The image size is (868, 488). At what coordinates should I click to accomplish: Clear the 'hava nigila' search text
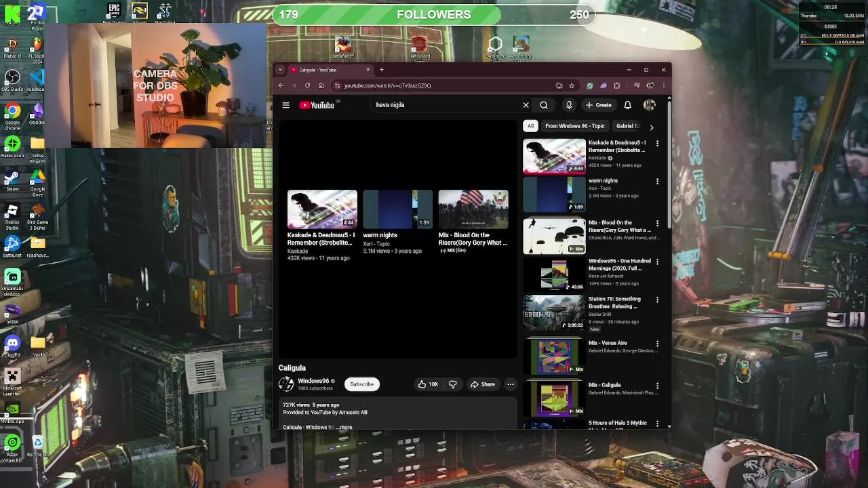[x=526, y=105]
